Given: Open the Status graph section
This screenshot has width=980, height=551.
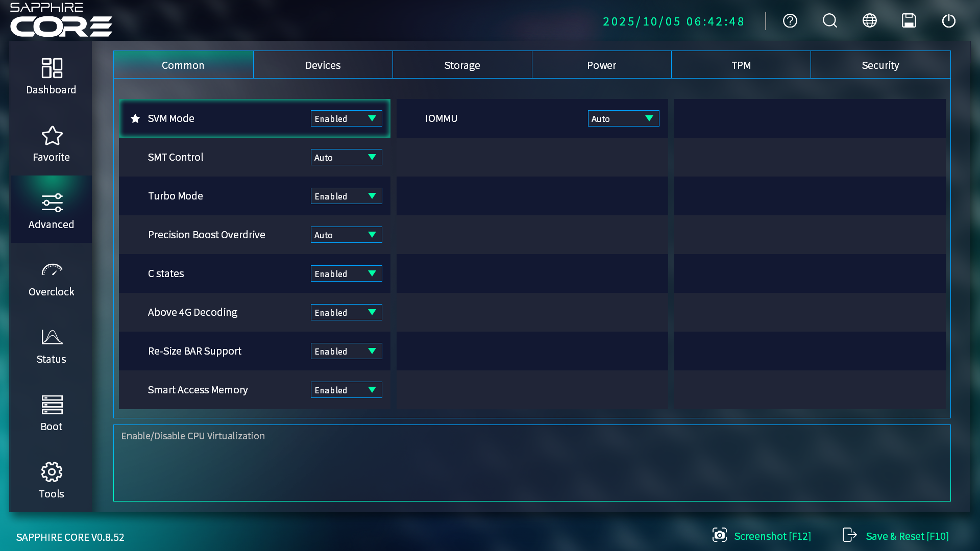Looking at the screenshot, I should [x=51, y=345].
